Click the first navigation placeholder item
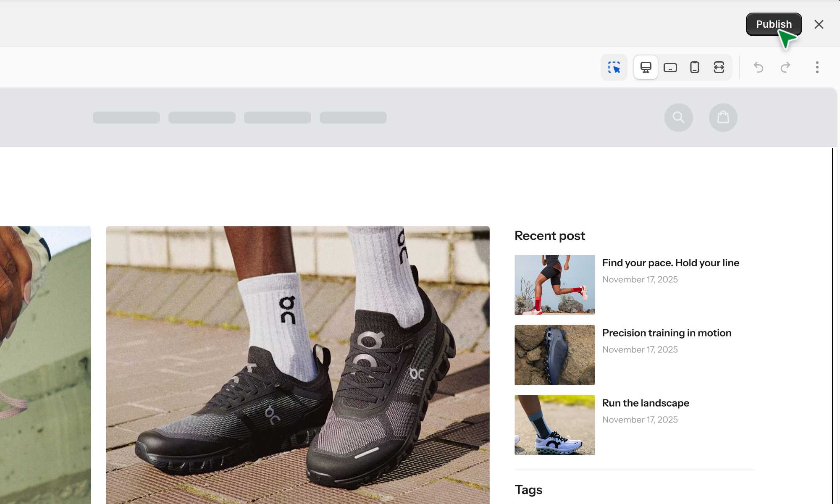 click(126, 118)
